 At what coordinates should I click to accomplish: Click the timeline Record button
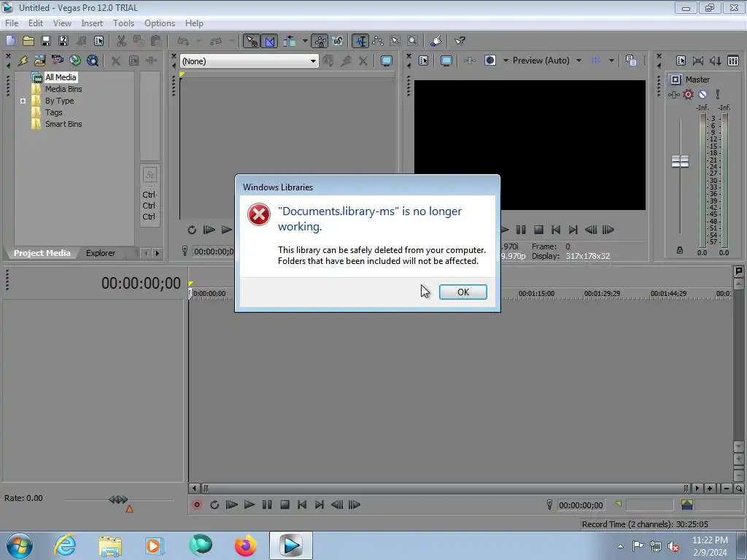click(x=197, y=505)
